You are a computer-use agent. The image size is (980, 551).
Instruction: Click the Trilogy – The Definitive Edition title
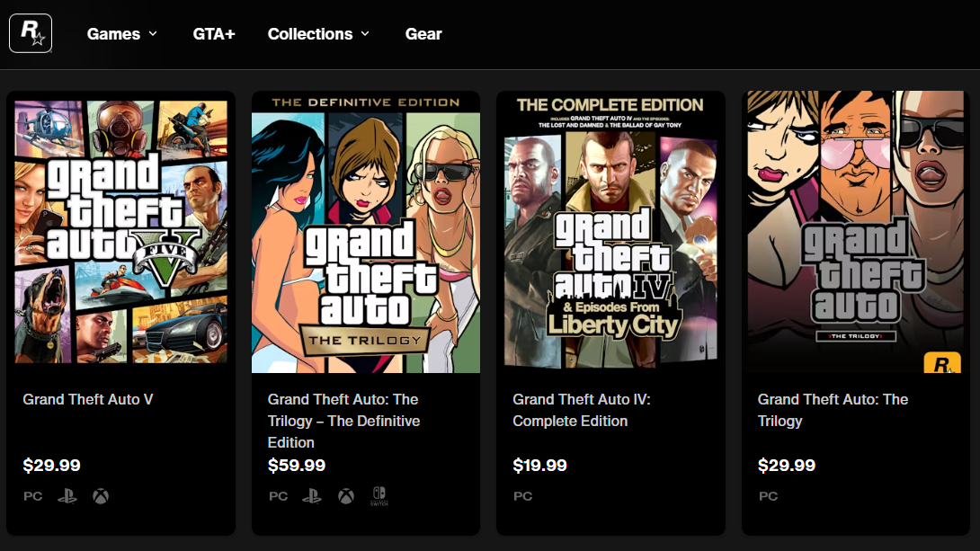pyautogui.click(x=343, y=421)
